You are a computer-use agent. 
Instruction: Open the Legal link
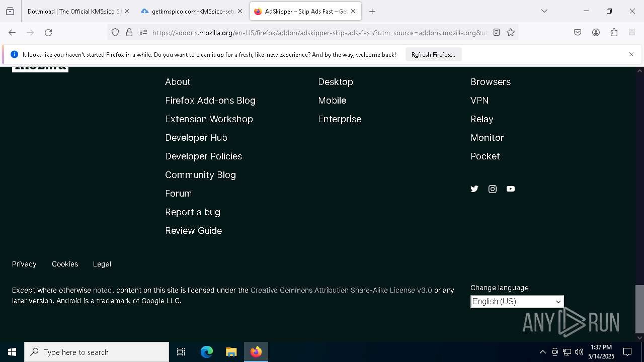[x=102, y=264]
